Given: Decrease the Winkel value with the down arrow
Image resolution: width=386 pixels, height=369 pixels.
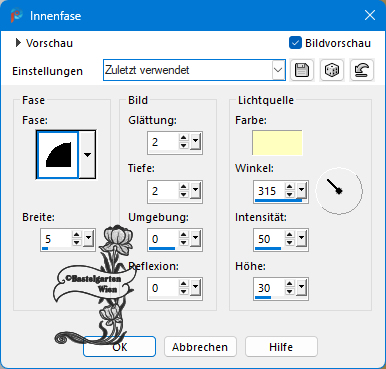Looking at the screenshot, I should pos(290,194).
